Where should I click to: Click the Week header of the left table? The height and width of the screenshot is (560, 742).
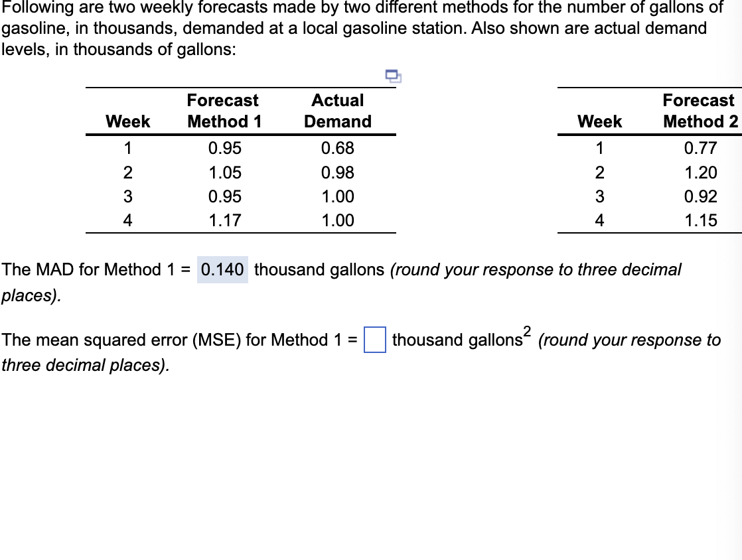click(x=129, y=121)
